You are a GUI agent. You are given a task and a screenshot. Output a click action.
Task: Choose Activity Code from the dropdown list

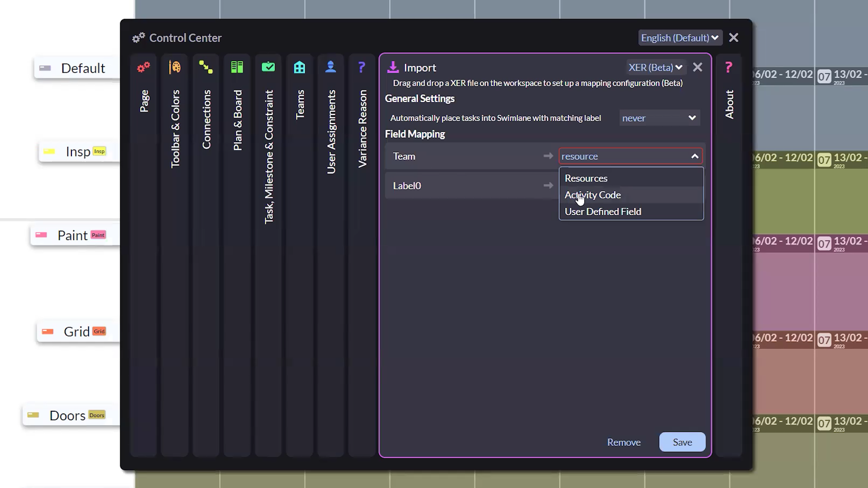(x=632, y=195)
